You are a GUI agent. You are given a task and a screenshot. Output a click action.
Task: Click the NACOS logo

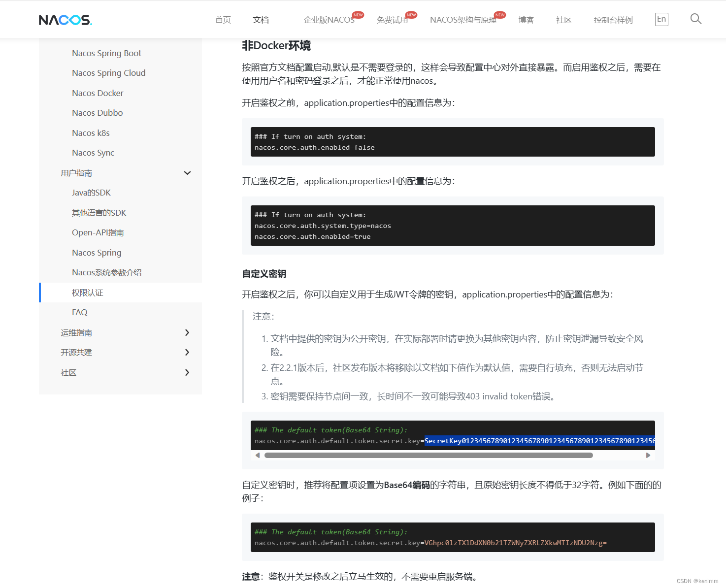coord(65,20)
